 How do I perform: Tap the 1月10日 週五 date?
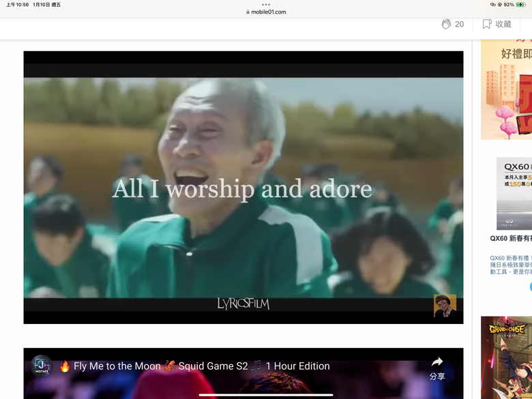(x=47, y=5)
